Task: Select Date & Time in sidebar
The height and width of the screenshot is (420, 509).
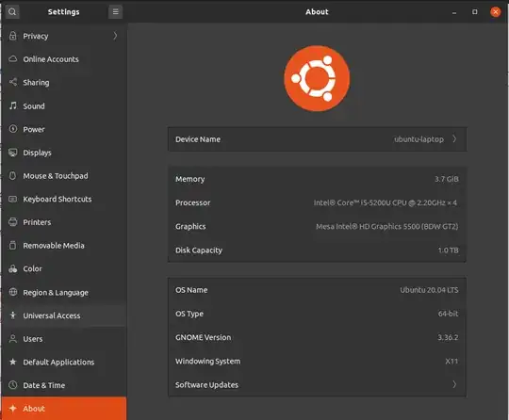Action: coord(64,385)
